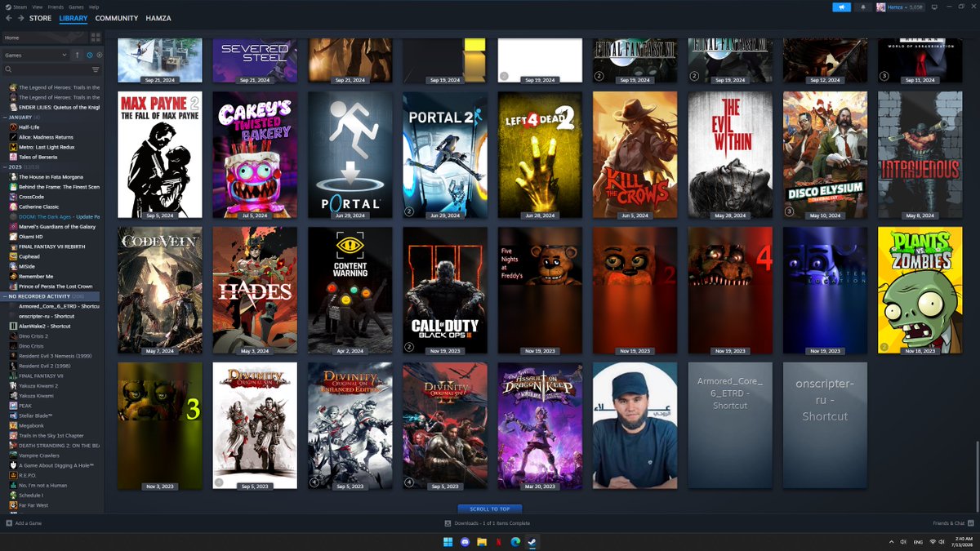980x551 pixels.
Task: Click the SCROLL TO TOP button
Action: pyautogui.click(x=490, y=509)
